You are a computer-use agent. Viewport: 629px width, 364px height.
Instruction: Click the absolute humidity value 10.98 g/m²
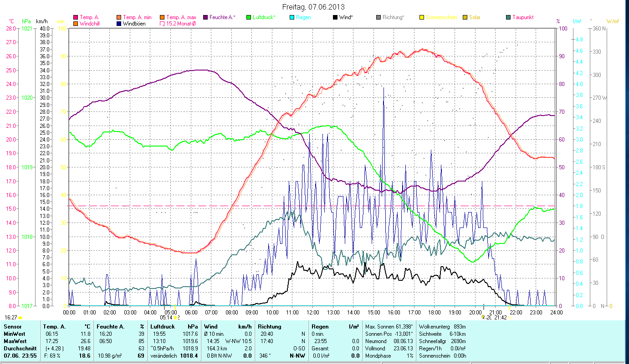110,355
